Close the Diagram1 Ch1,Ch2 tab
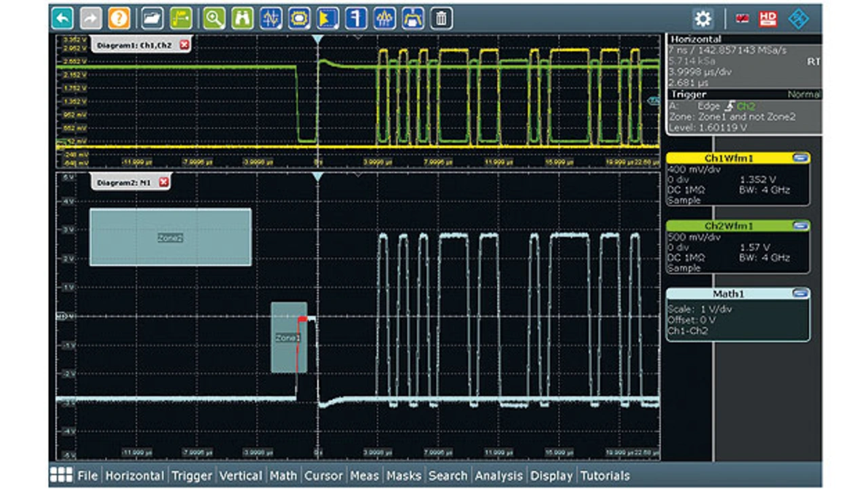The height and width of the screenshot is (489, 868). click(x=184, y=45)
